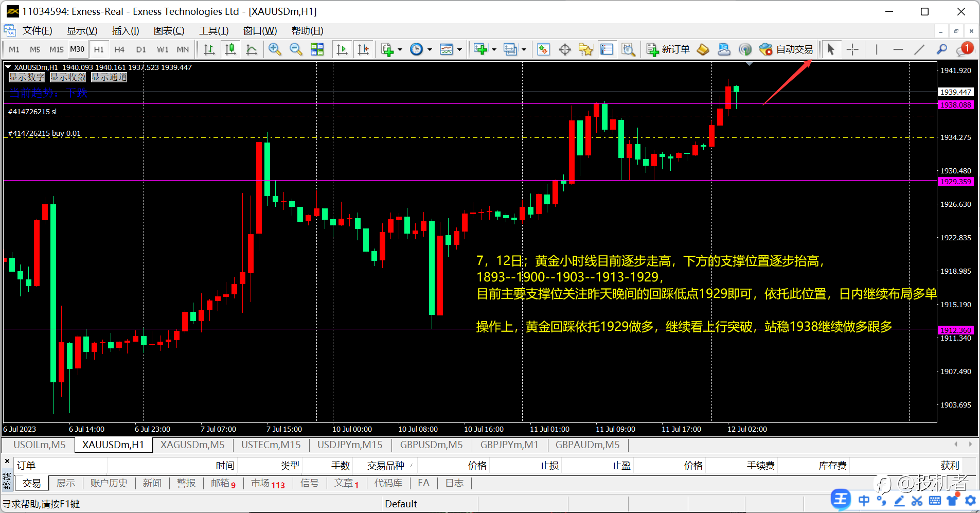Zoom in on the chart
This screenshot has height=513, width=980.
[275, 49]
